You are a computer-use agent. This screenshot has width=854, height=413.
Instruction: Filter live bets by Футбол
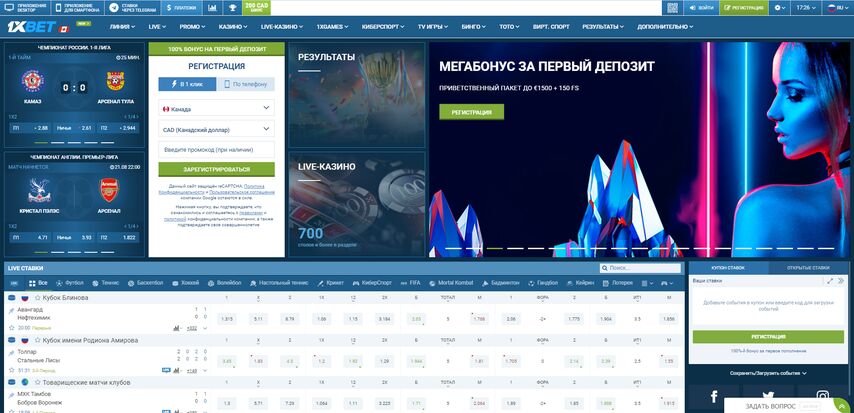click(x=70, y=283)
